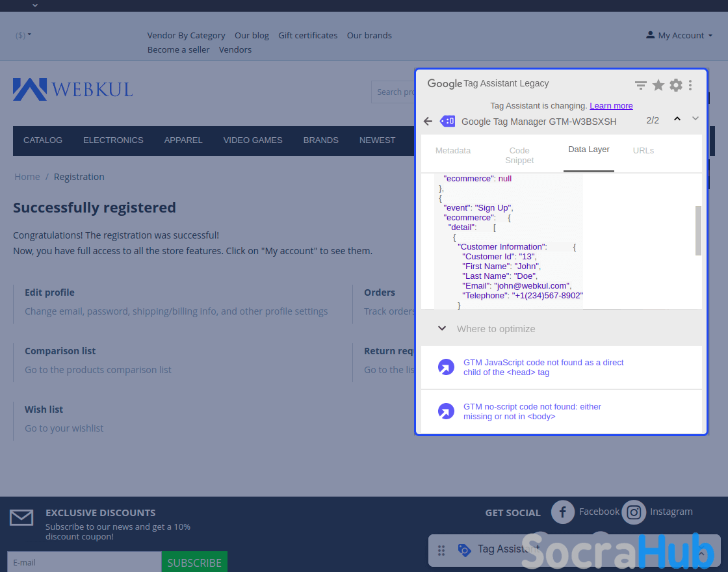
Task: Open the NEWEST menu
Action: pyautogui.click(x=377, y=140)
